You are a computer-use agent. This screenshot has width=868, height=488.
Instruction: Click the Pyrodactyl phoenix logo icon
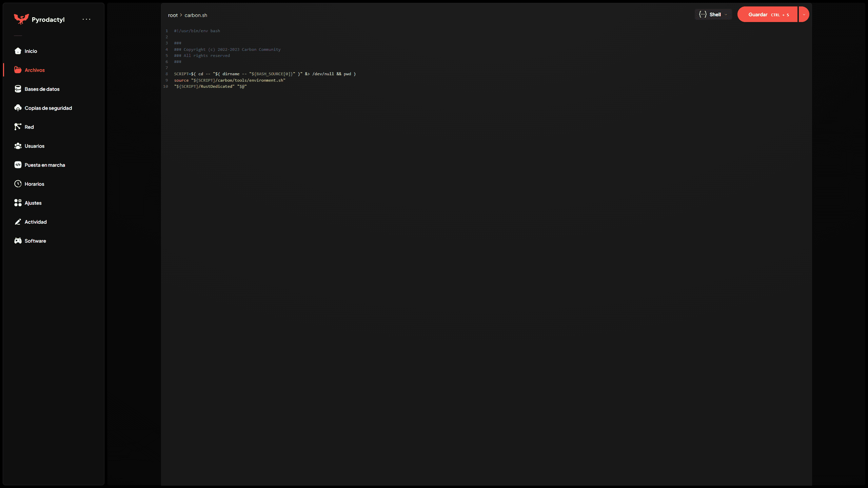pyautogui.click(x=21, y=19)
